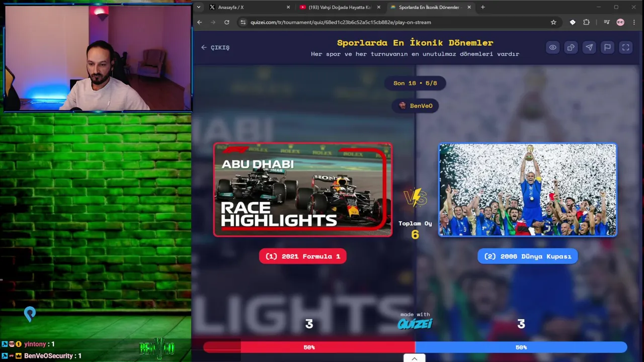Click the quiz title Sporlarda En İkonik Dönemler
Image resolution: width=644 pixels, height=362 pixels.
click(415, 43)
